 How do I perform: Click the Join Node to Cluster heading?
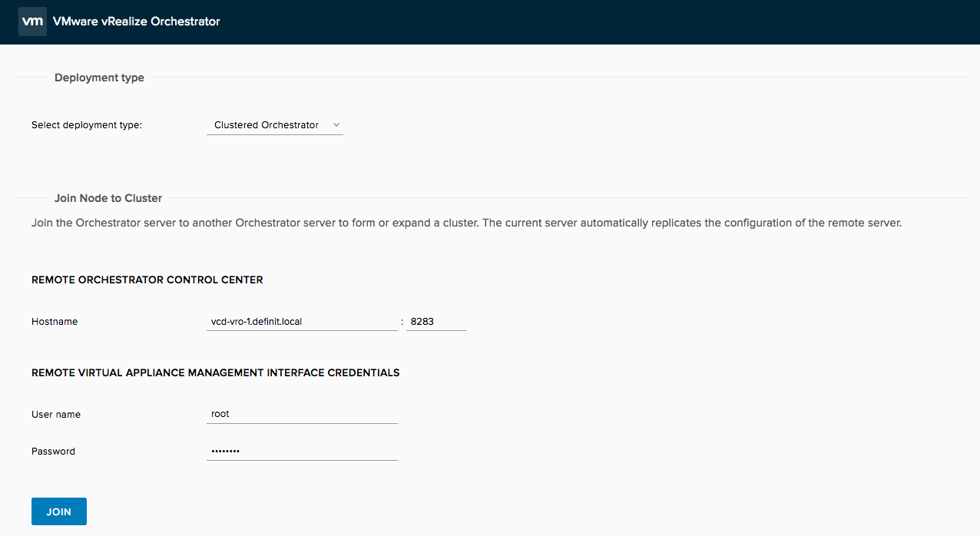click(x=108, y=198)
